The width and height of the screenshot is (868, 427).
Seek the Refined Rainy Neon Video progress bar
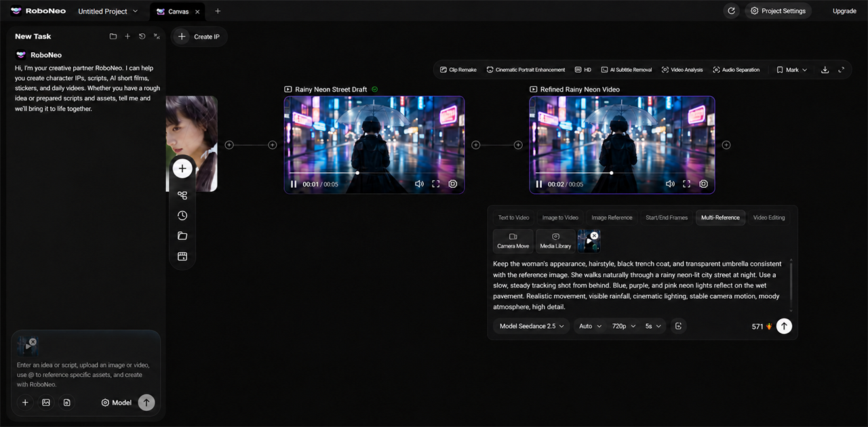tap(623, 173)
